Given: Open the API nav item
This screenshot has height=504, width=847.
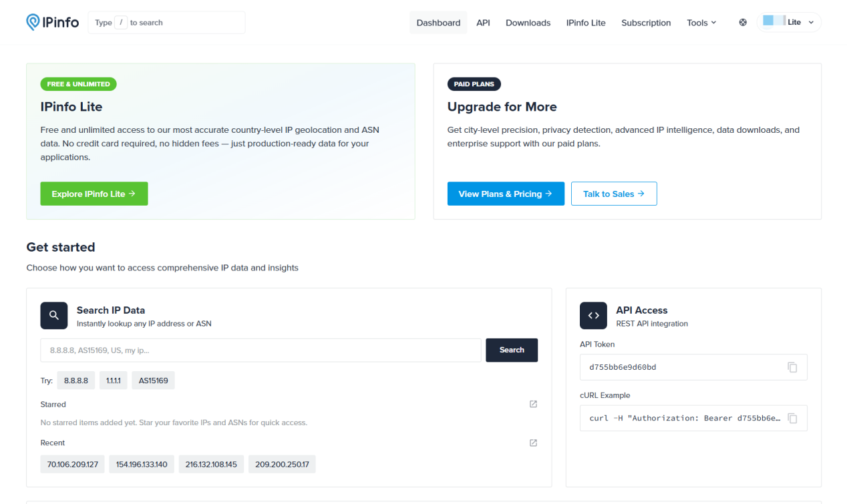Looking at the screenshot, I should pyautogui.click(x=483, y=23).
